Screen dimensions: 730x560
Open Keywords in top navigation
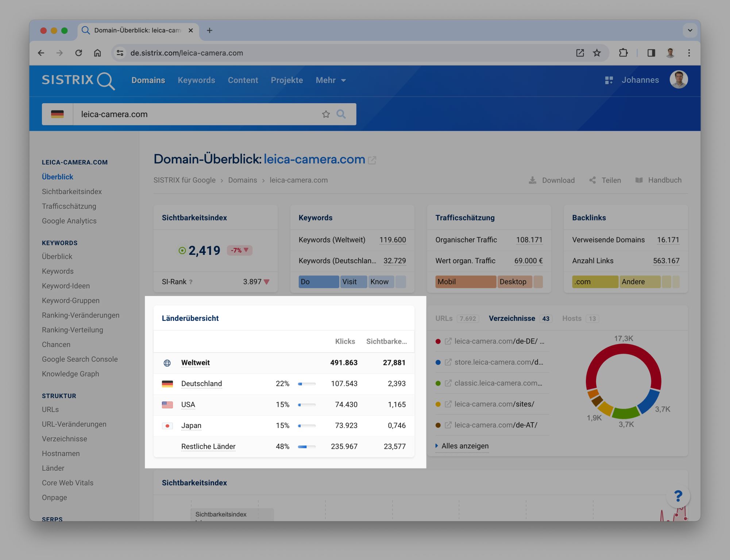[x=196, y=80]
